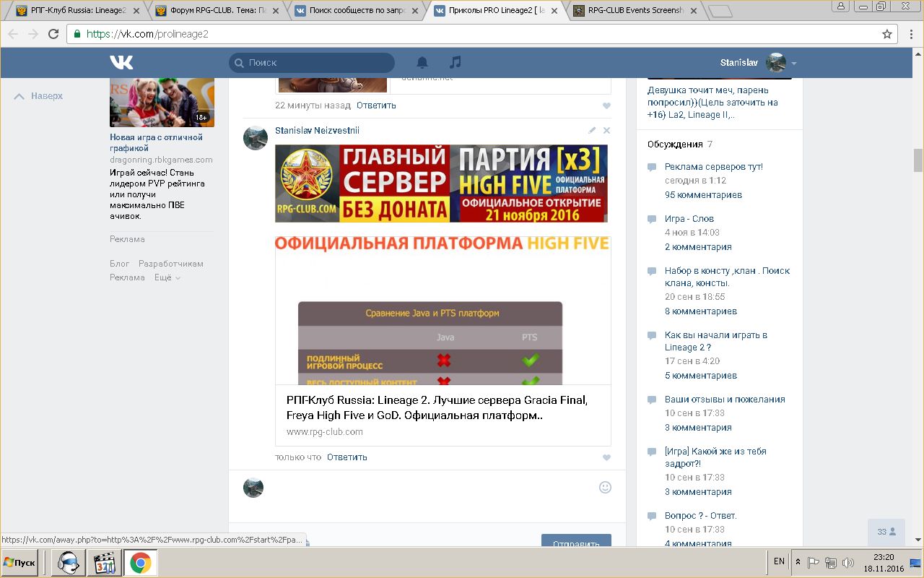Open '[Игра] Какой же из тебя задрот?!' discussion
The width and height of the screenshot is (924, 578).
[715, 457]
